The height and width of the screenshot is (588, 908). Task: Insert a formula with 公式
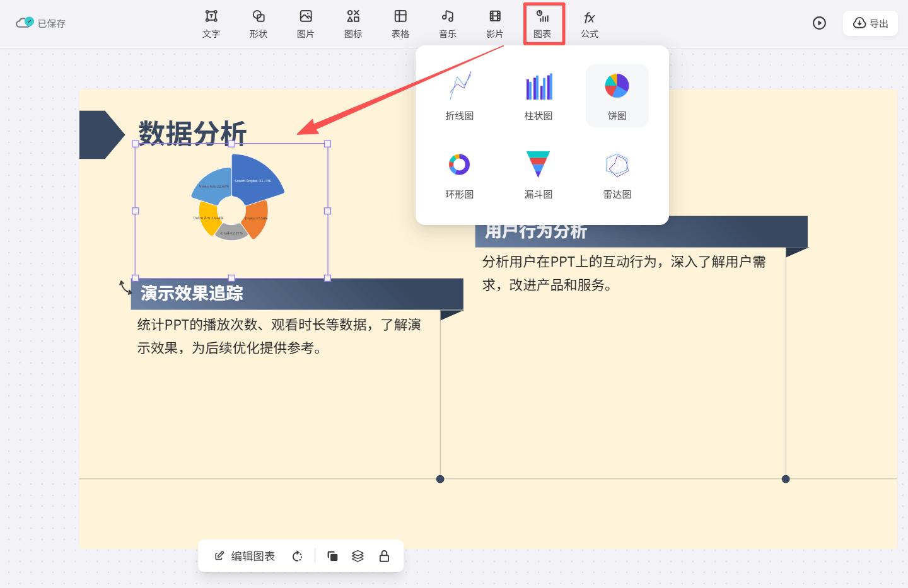click(x=590, y=23)
